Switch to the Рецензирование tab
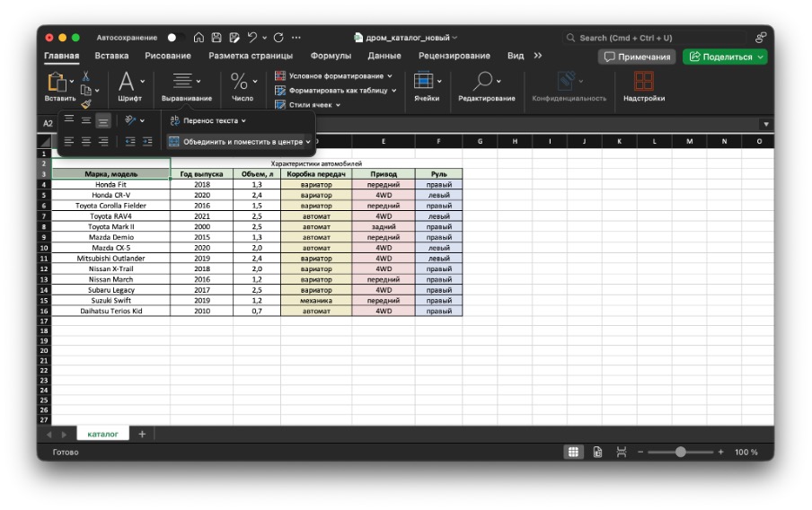Viewport: 812px width, 510px height. coord(455,56)
